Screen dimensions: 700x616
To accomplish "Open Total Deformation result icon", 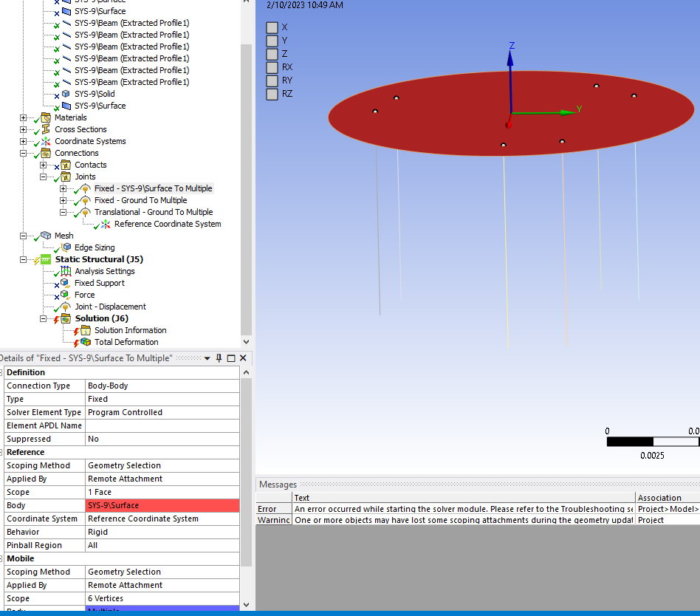I will pyautogui.click(x=86, y=342).
